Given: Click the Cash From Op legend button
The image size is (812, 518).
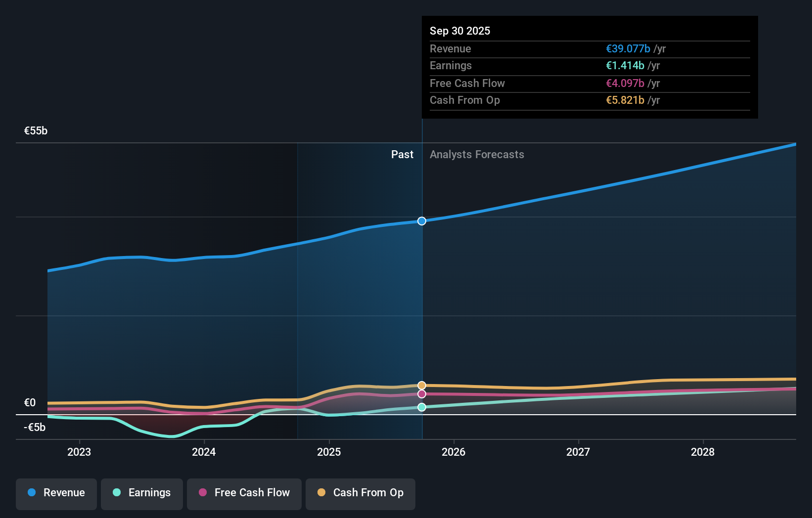Looking at the screenshot, I should tap(360, 493).
